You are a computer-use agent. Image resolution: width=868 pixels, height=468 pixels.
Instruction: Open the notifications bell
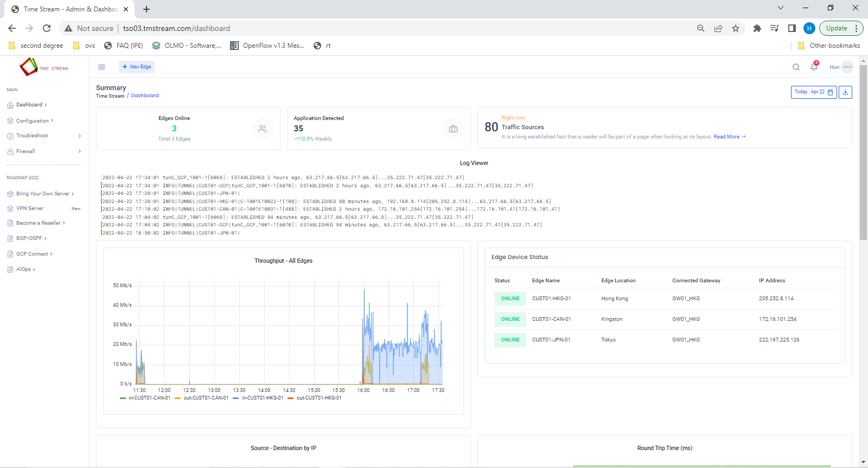coord(814,67)
